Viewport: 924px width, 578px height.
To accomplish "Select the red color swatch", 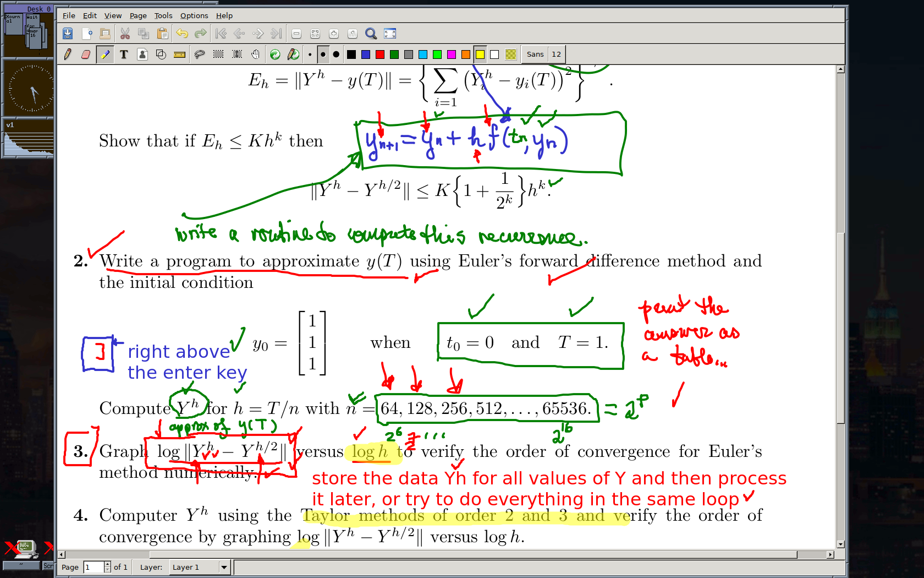I will (380, 54).
